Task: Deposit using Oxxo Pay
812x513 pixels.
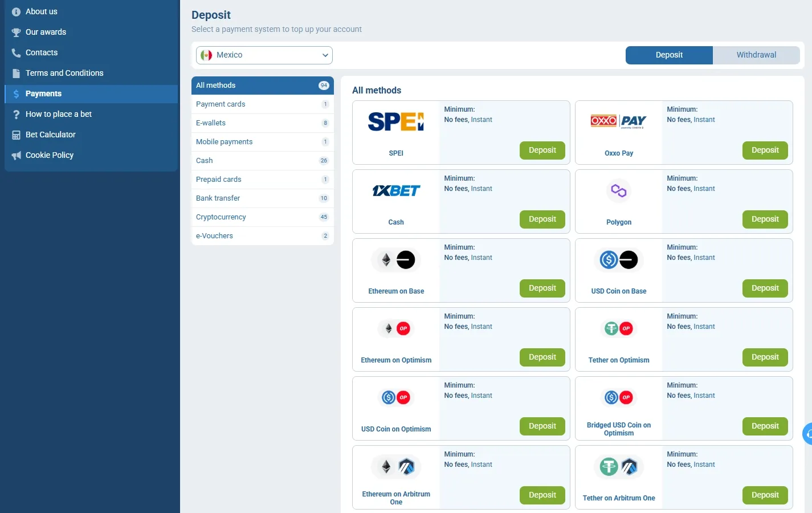Action: click(765, 150)
